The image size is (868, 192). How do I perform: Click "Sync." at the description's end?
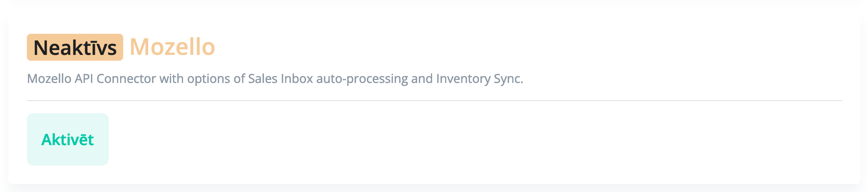(x=508, y=79)
